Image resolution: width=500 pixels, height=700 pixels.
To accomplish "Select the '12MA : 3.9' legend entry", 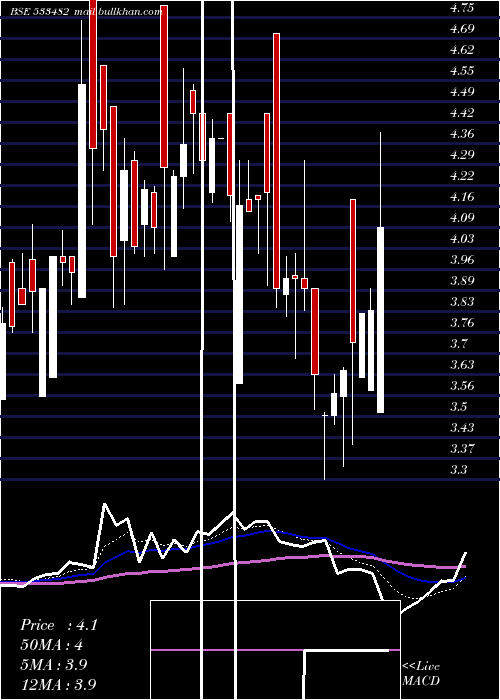I will pyautogui.click(x=58, y=684).
